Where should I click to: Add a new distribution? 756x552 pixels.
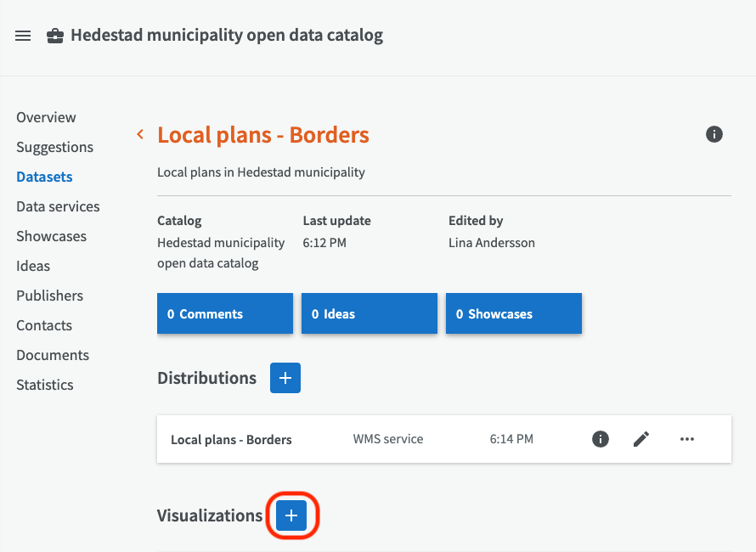pyautogui.click(x=285, y=378)
